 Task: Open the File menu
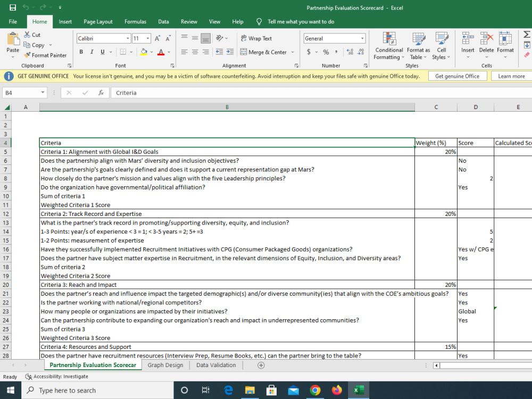point(13,21)
